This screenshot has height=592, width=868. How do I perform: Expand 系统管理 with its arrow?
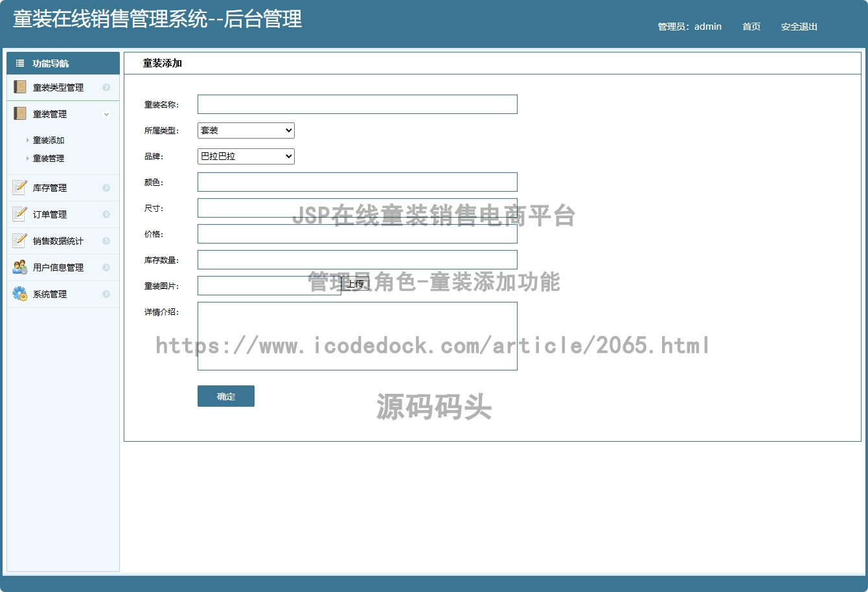coord(106,294)
